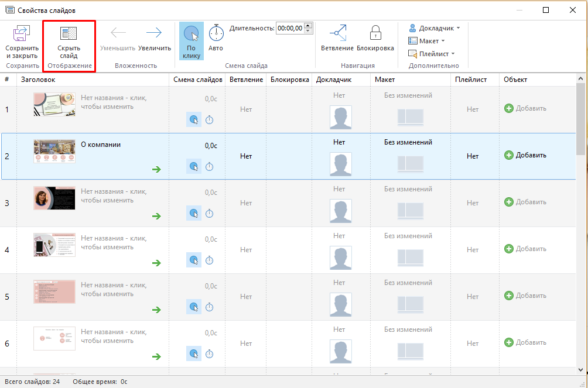Click slide 2 layout icon
The height and width of the screenshot is (388, 588).
[411, 164]
